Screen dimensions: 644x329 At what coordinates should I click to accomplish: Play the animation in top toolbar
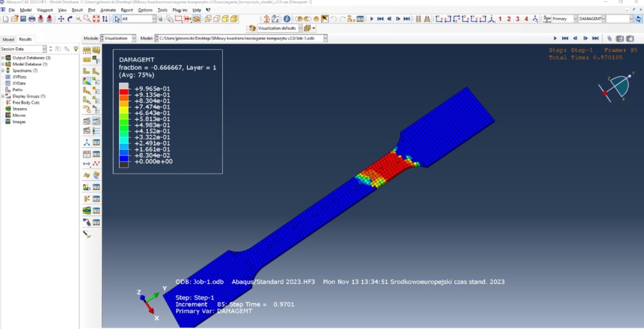(x=372, y=19)
